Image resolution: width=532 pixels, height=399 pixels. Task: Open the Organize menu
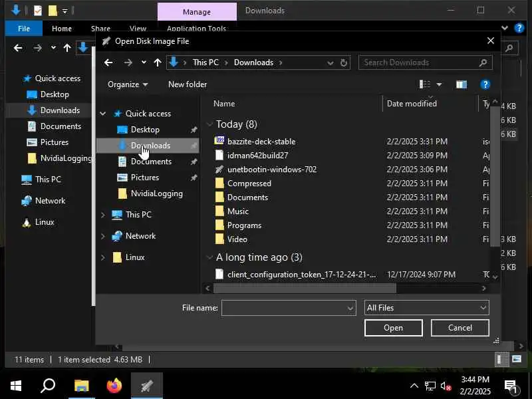point(128,84)
